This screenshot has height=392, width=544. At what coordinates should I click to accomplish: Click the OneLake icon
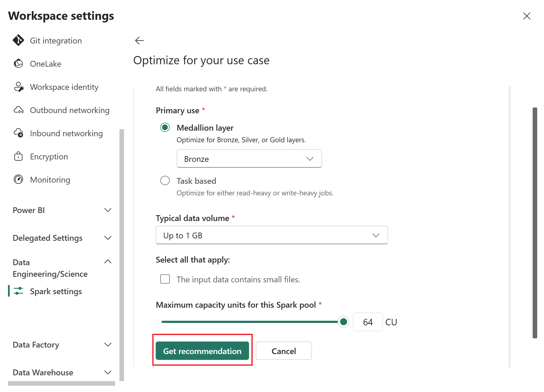tap(18, 64)
